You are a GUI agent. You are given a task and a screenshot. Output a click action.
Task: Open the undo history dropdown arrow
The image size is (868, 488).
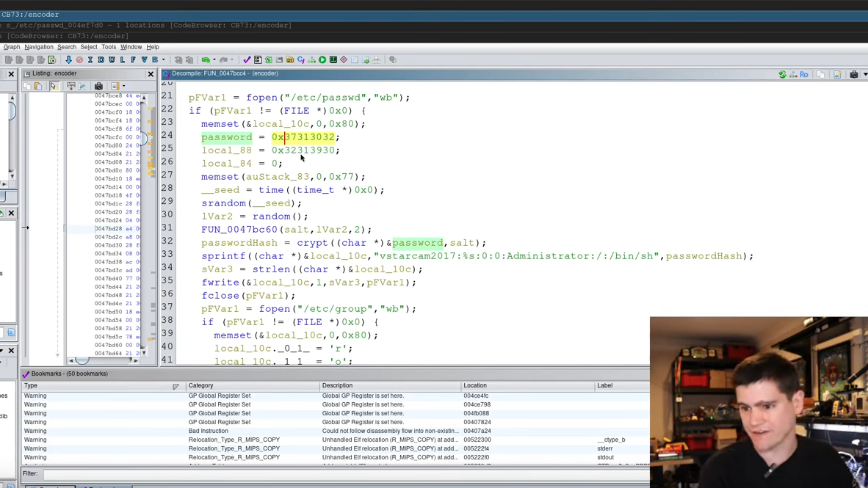[214, 60]
